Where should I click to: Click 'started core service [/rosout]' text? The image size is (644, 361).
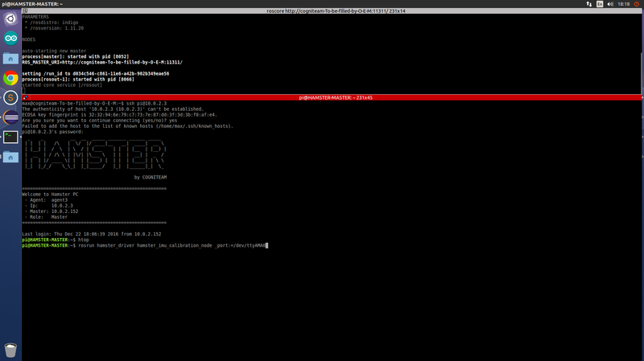pyautogui.click(x=62, y=85)
